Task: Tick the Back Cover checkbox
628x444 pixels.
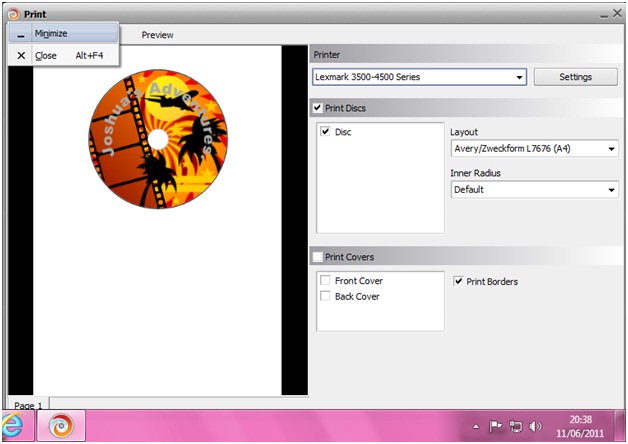Action: pos(325,296)
